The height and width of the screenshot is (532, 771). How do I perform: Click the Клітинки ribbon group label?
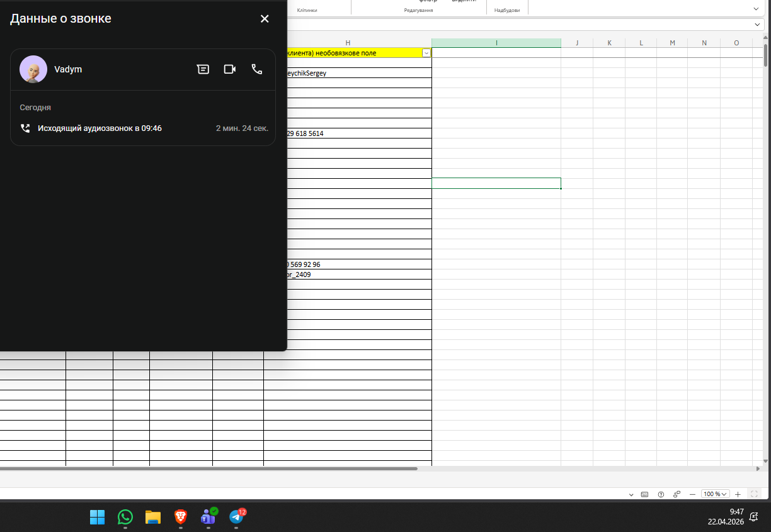pos(307,11)
